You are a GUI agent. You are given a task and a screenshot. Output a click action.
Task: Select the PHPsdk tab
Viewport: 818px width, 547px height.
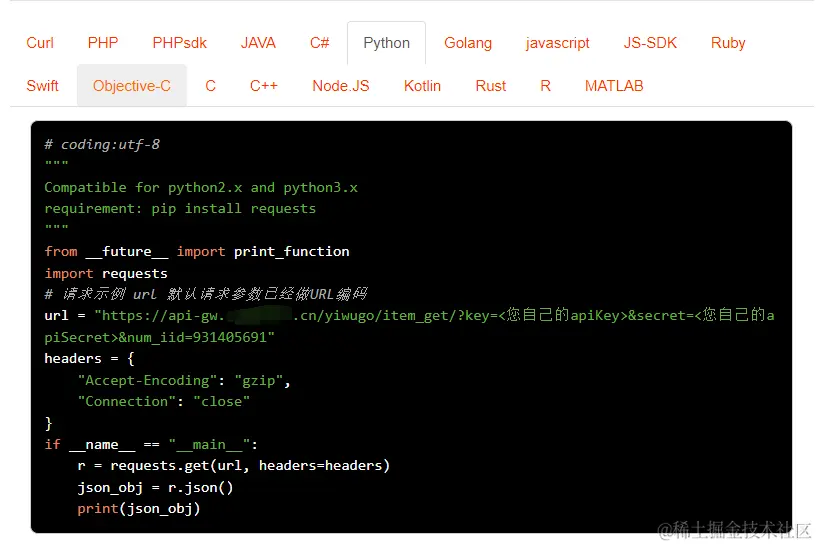pos(179,43)
